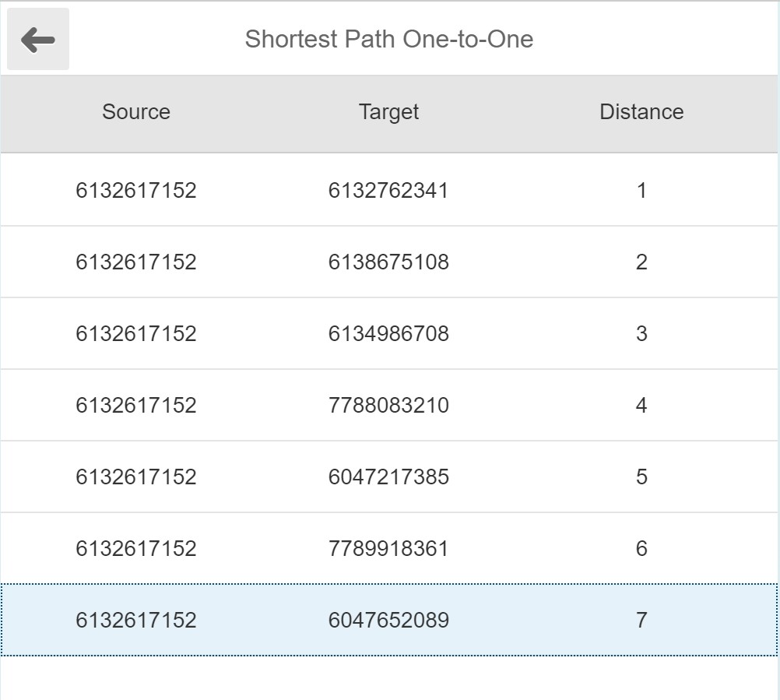Click the Distance column header
The image size is (780, 700).
[x=641, y=112]
